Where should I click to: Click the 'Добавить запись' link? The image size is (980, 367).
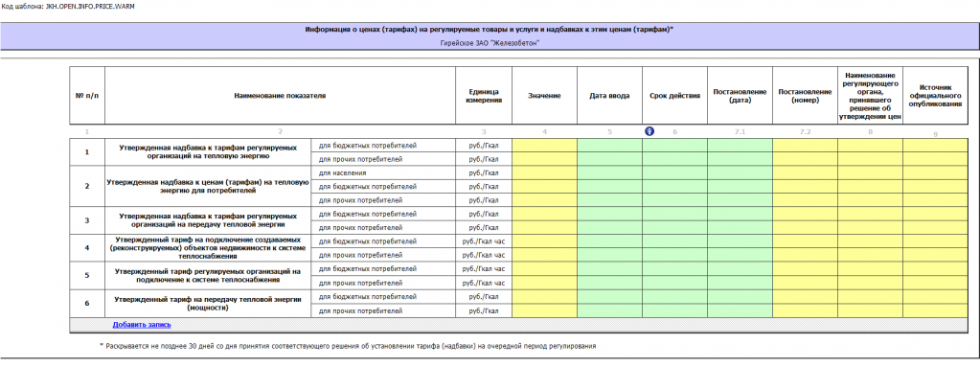tap(142, 325)
